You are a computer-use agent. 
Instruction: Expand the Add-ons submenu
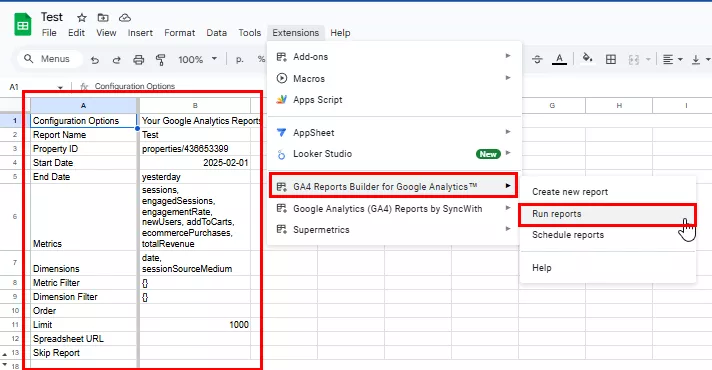click(x=394, y=57)
